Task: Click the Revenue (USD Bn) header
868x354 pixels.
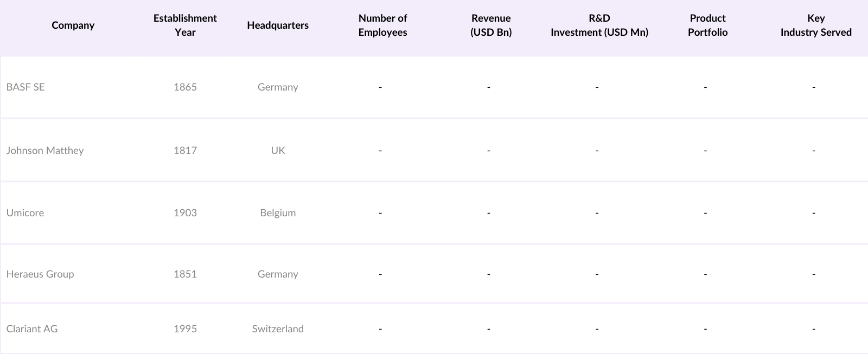Action: [491, 25]
